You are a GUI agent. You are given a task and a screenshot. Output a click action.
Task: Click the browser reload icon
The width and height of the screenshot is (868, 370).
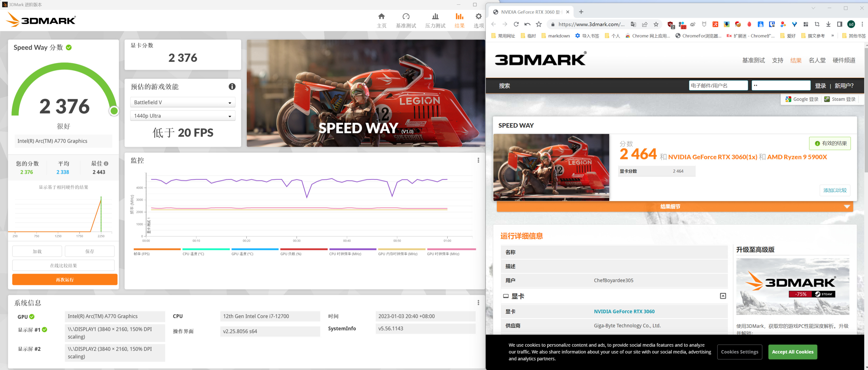[516, 24]
